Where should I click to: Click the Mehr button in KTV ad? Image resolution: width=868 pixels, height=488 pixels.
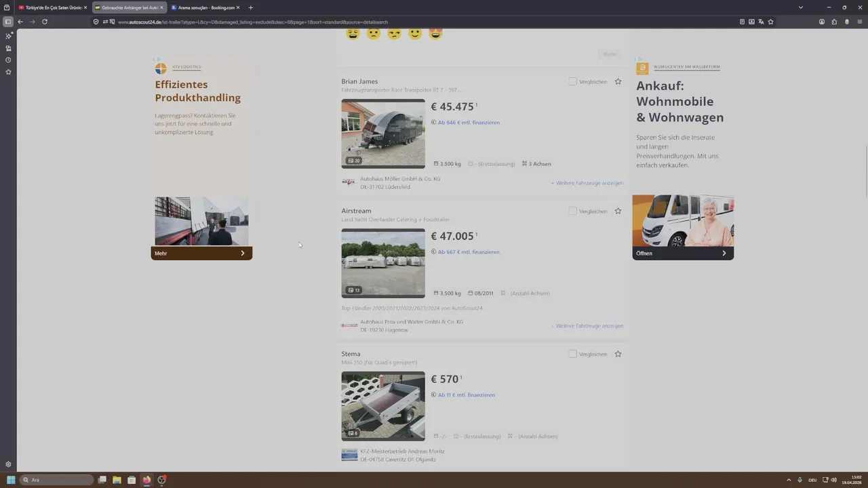pyautogui.click(x=201, y=253)
